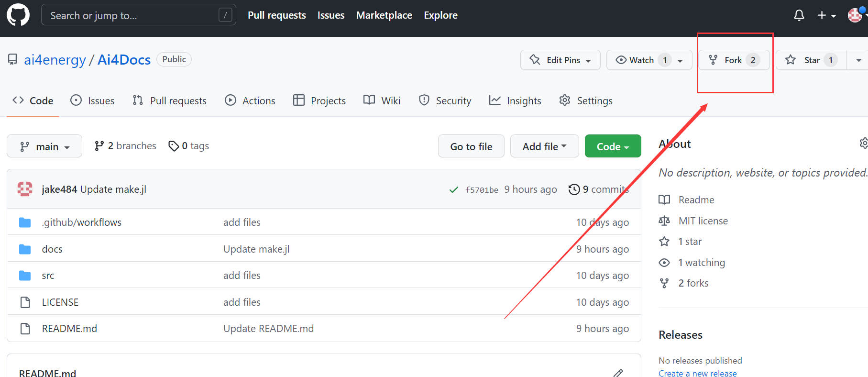
Task: Expand the main branch selector
Action: (44, 146)
